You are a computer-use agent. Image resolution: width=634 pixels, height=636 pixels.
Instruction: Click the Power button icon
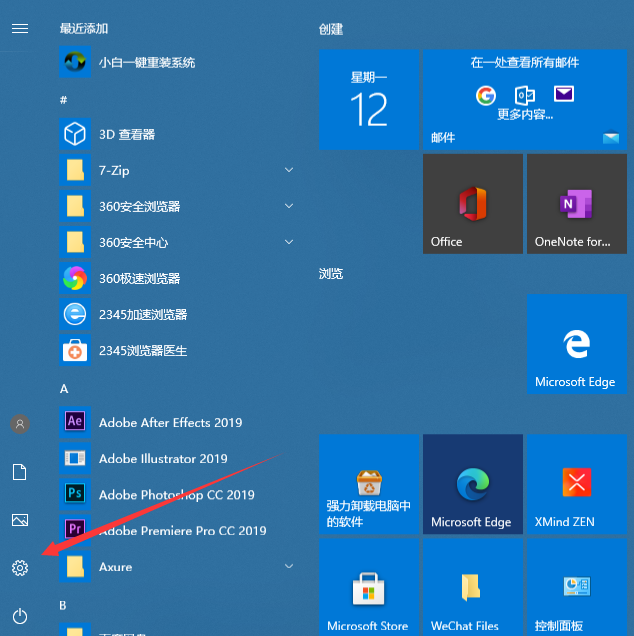(20, 616)
